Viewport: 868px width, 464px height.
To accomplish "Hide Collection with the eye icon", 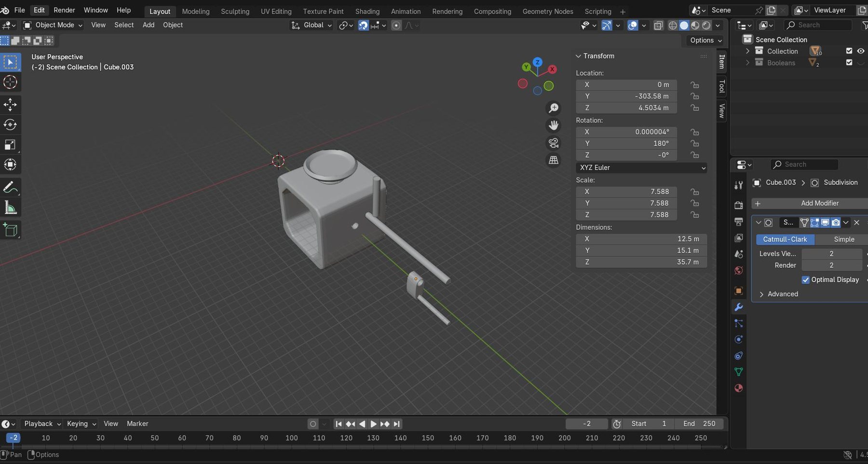I will pos(861,51).
